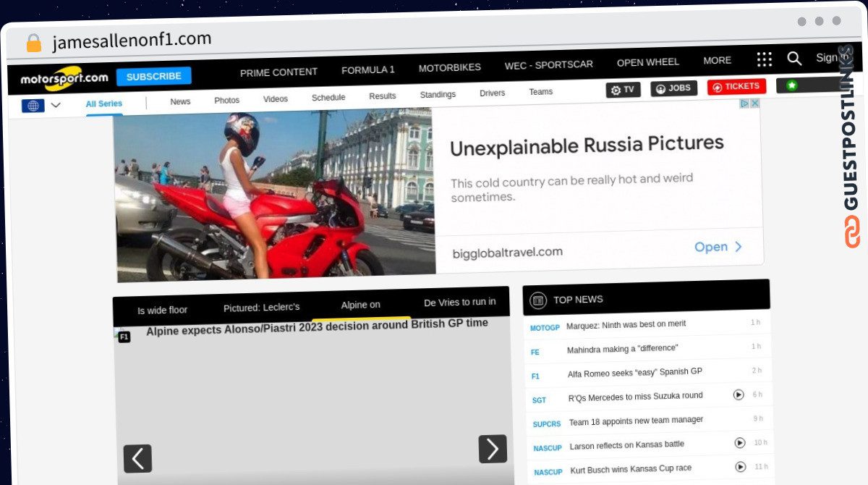Open Team 18 appoints new manager story
This screenshot has height=485, width=868.
click(x=636, y=421)
